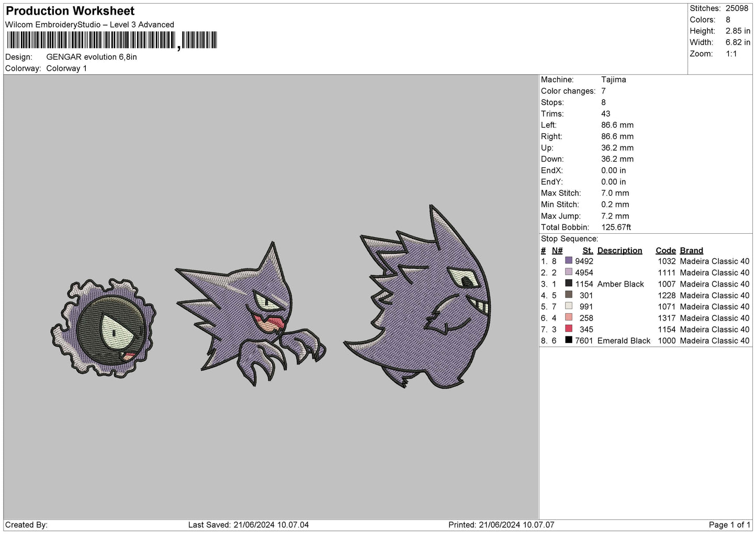Click the 'Colorway 1' value
Screen dimensions: 756x534
click(66, 69)
